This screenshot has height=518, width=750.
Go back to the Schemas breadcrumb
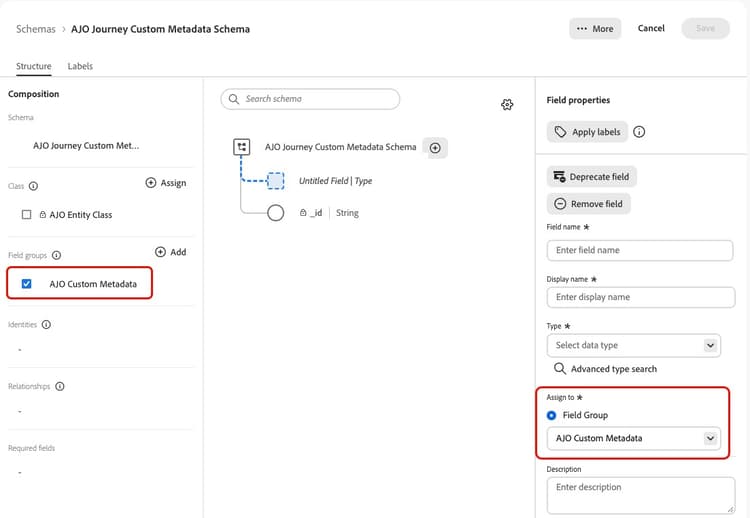[36, 29]
